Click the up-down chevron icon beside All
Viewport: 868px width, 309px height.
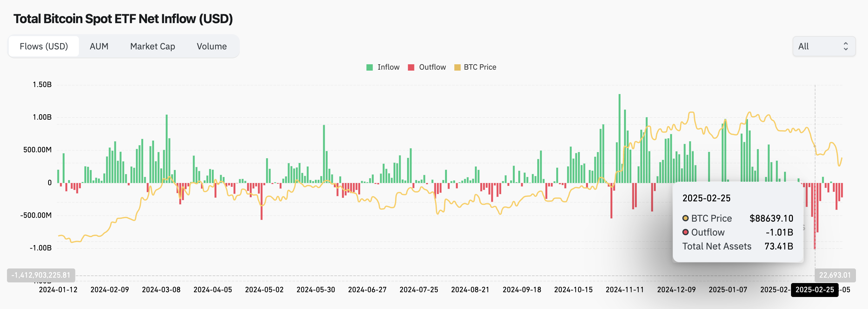coord(846,47)
